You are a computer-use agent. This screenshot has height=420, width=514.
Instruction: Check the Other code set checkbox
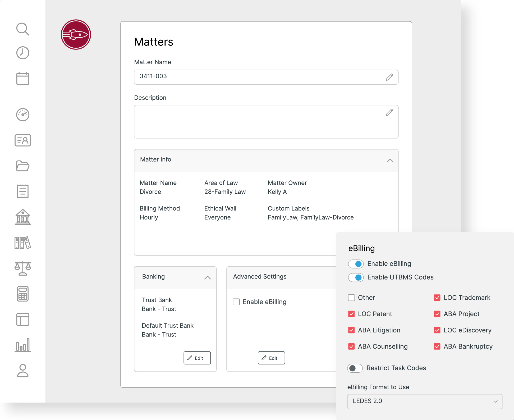351,298
